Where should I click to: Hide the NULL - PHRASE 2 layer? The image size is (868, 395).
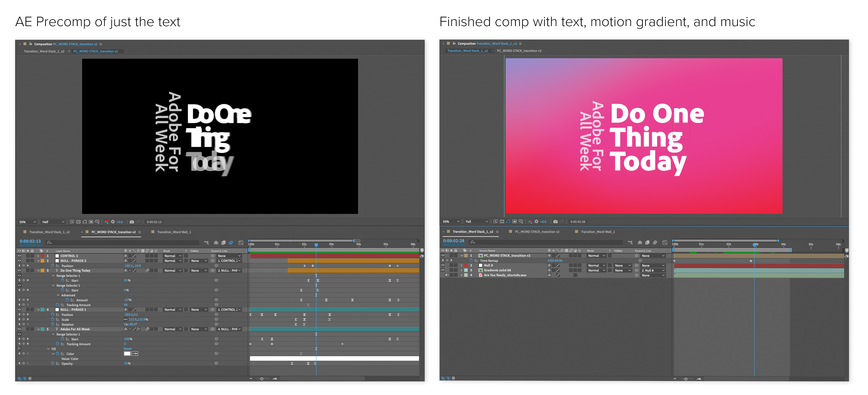click(x=19, y=261)
